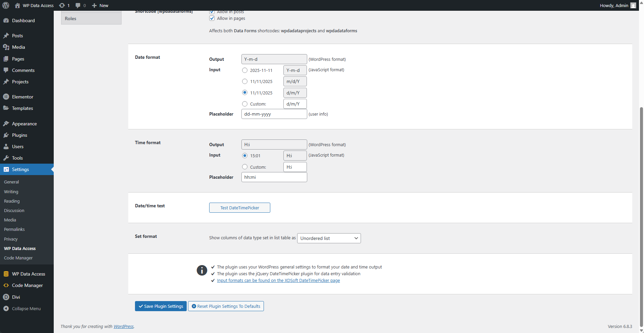
Task: Disable Allow in pages
Action: [x=212, y=18]
